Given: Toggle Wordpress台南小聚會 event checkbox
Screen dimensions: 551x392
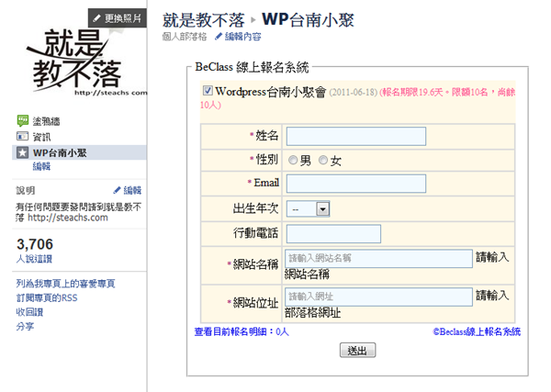Looking at the screenshot, I should point(208,91).
